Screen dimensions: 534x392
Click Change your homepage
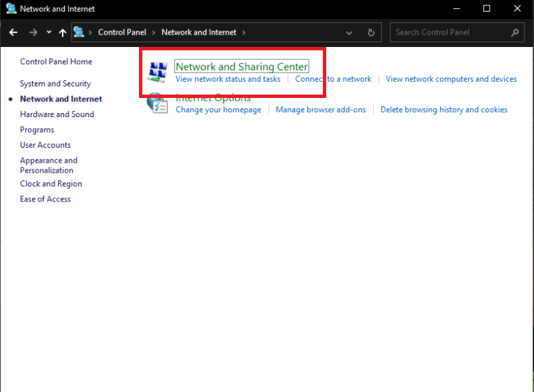[218, 110]
